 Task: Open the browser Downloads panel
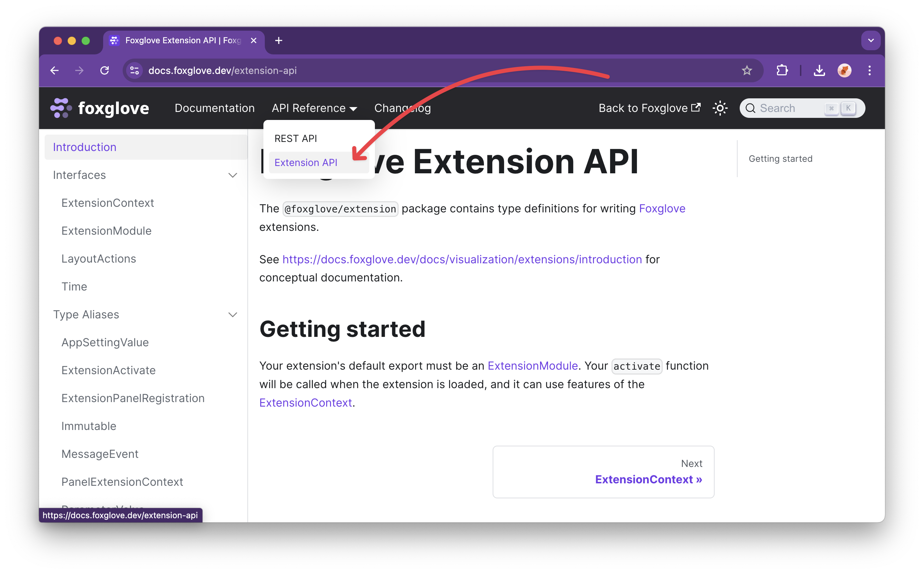819,70
